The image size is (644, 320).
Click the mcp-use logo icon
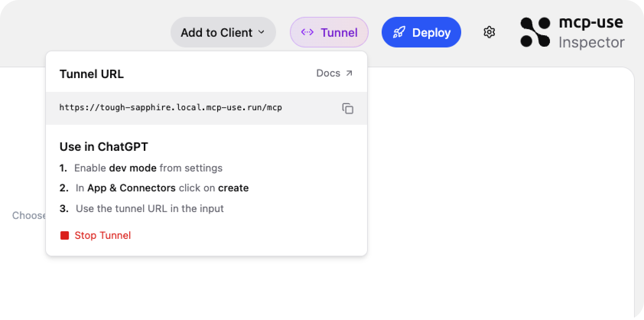point(535,32)
